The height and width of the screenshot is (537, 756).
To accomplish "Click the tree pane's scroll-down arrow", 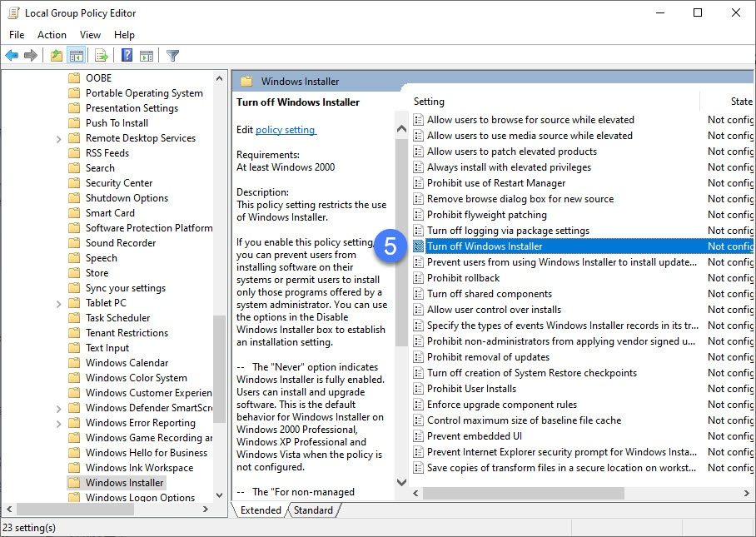I will [219, 495].
